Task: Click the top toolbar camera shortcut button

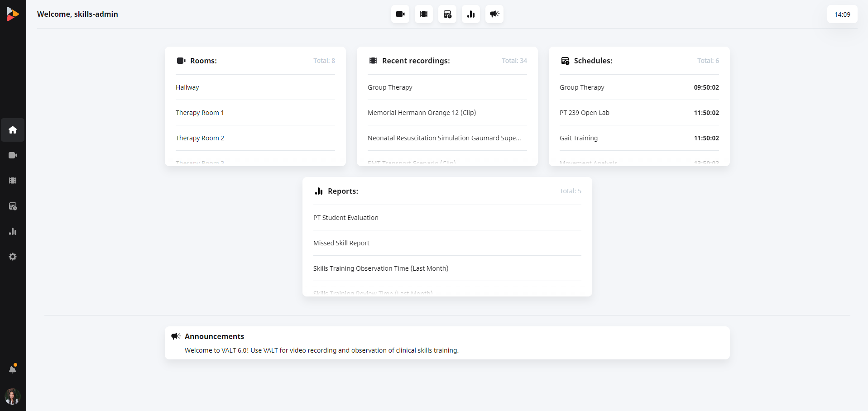Action: point(400,14)
